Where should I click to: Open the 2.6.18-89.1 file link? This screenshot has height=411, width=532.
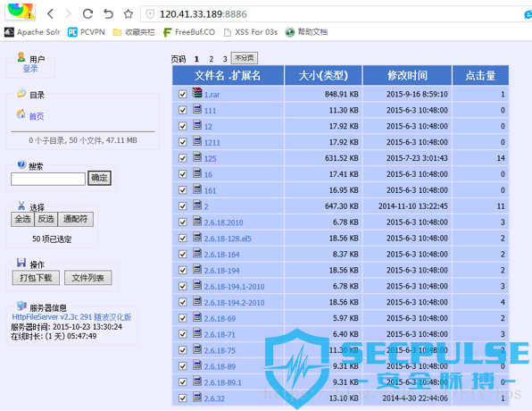tap(222, 382)
